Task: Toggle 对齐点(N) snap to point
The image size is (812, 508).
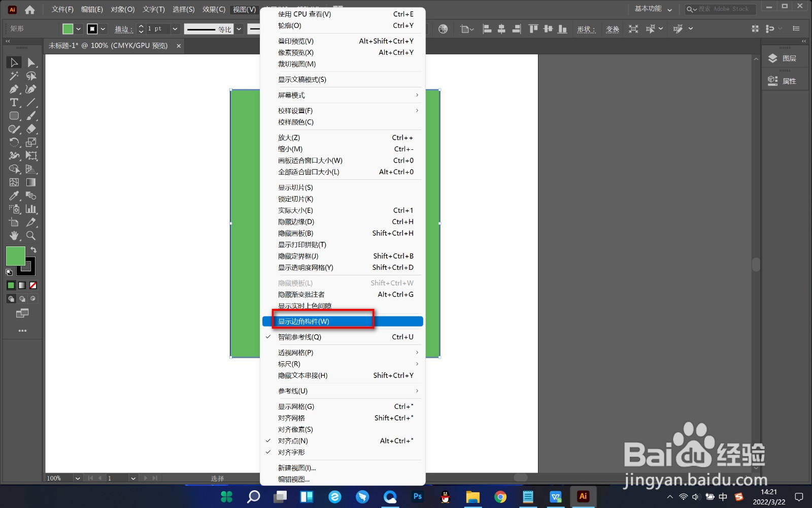Action: click(x=343, y=441)
